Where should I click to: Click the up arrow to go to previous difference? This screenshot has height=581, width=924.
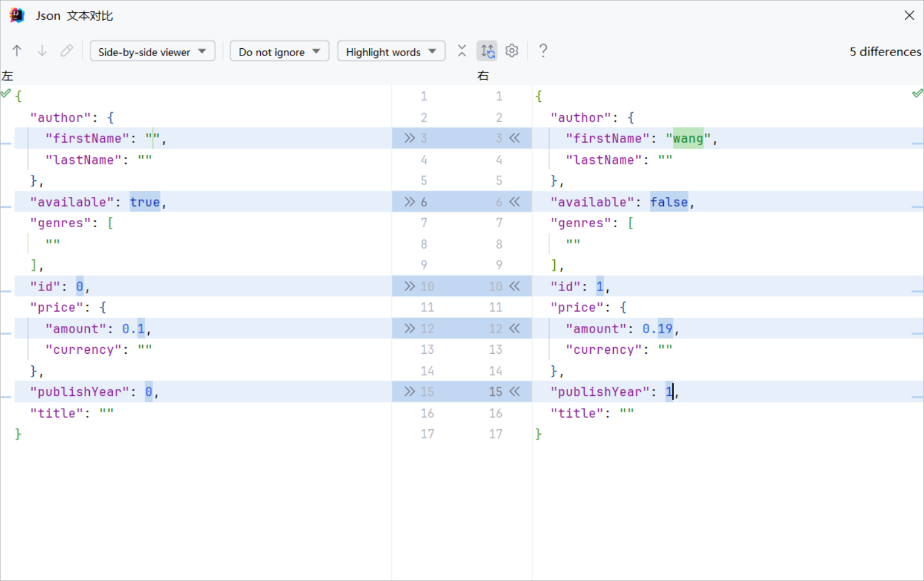click(x=17, y=51)
